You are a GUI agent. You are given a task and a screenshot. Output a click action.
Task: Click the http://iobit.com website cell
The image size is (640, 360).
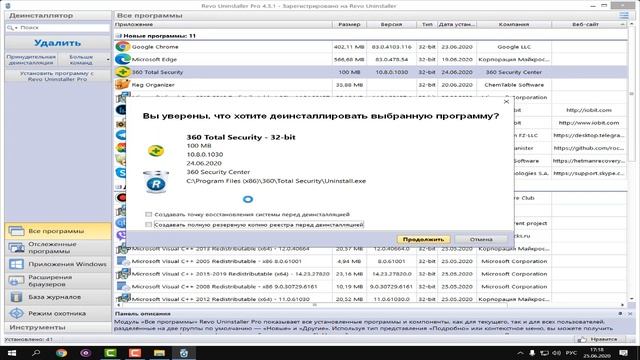[x=589, y=110]
